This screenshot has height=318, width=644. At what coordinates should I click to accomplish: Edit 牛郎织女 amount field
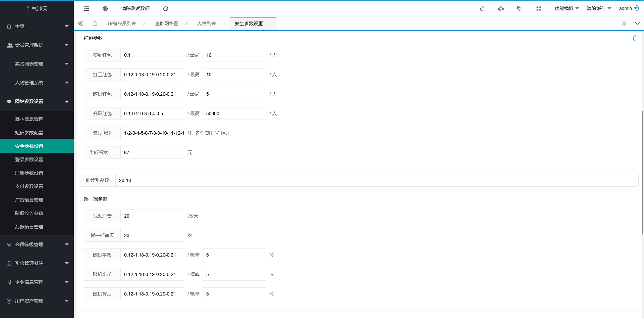click(x=152, y=152)
